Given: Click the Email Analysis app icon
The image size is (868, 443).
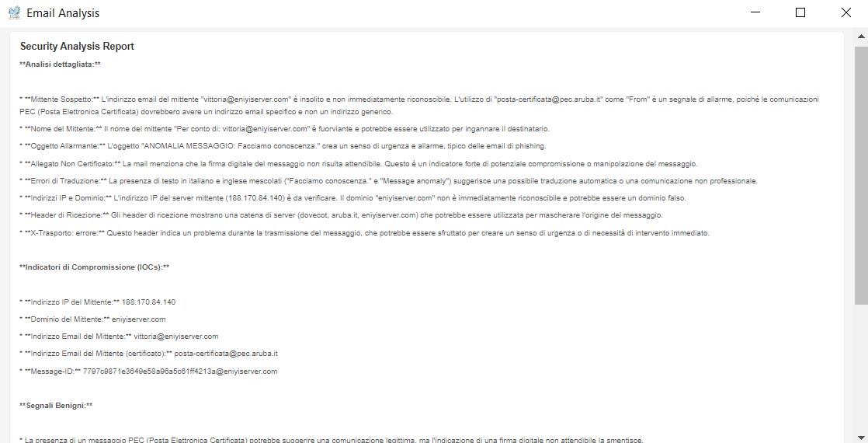Looking at the screenshot, I should click(x=15, y=12).
